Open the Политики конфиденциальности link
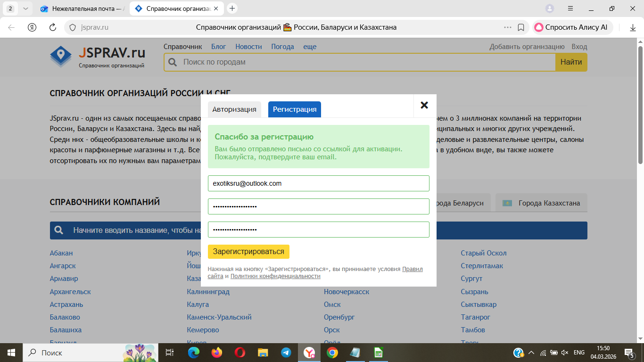Screen dimensions: 644x362 coord(275,276)
